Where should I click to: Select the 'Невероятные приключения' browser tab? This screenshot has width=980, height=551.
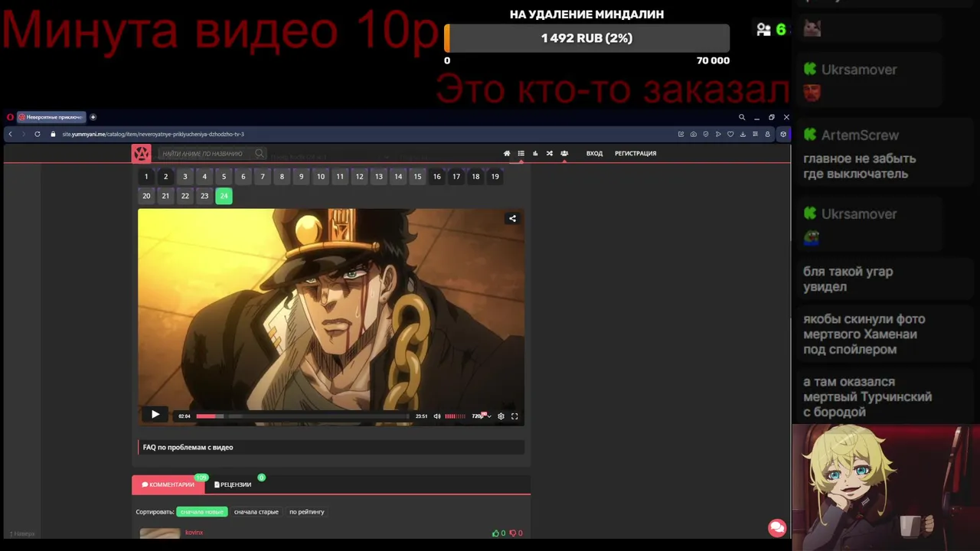[51, 117]
